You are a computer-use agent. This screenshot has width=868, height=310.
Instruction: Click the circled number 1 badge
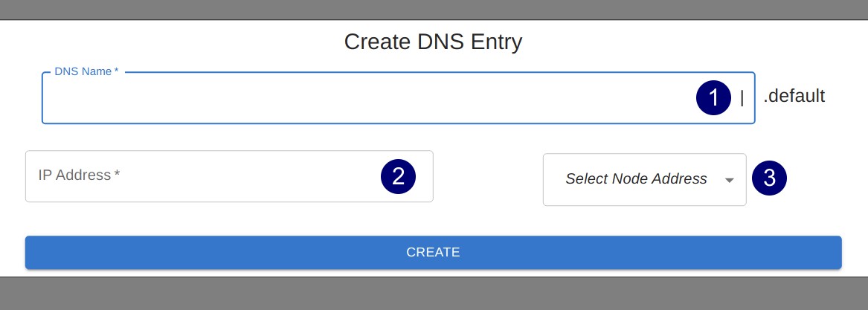point(714,97)
